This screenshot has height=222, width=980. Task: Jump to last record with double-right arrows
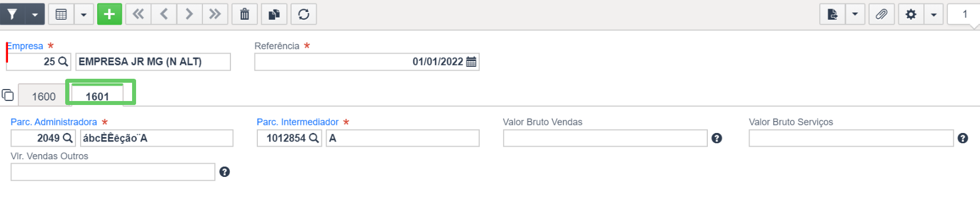tap(215, 14)
